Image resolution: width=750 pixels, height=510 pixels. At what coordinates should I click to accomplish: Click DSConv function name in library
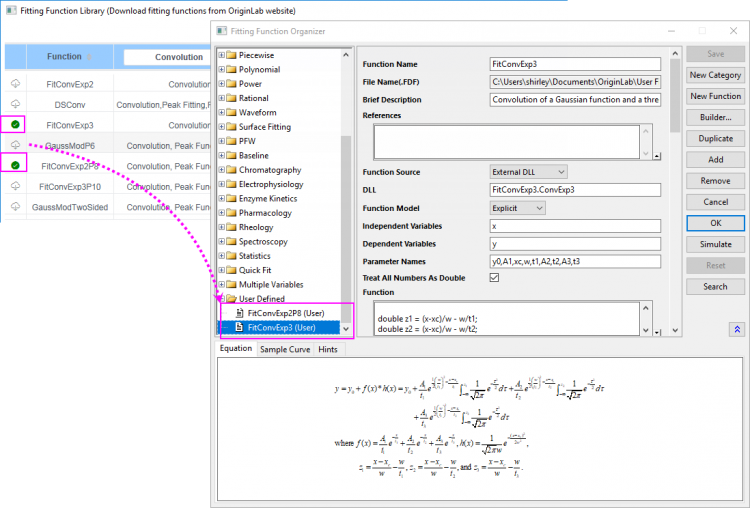(x=70, y=105)
